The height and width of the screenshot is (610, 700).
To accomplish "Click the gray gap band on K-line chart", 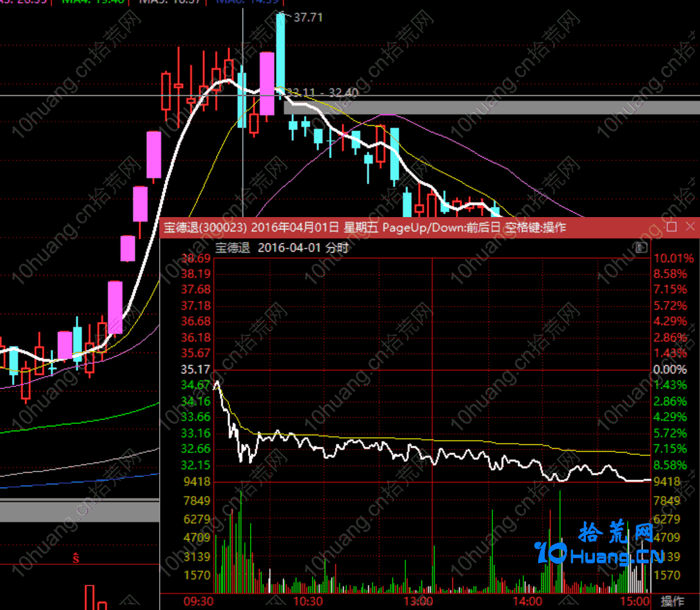I will [492, 108].
